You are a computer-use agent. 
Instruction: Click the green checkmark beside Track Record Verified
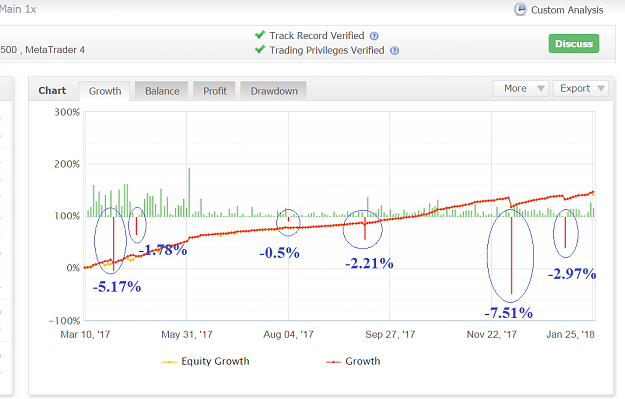(260, 35)
